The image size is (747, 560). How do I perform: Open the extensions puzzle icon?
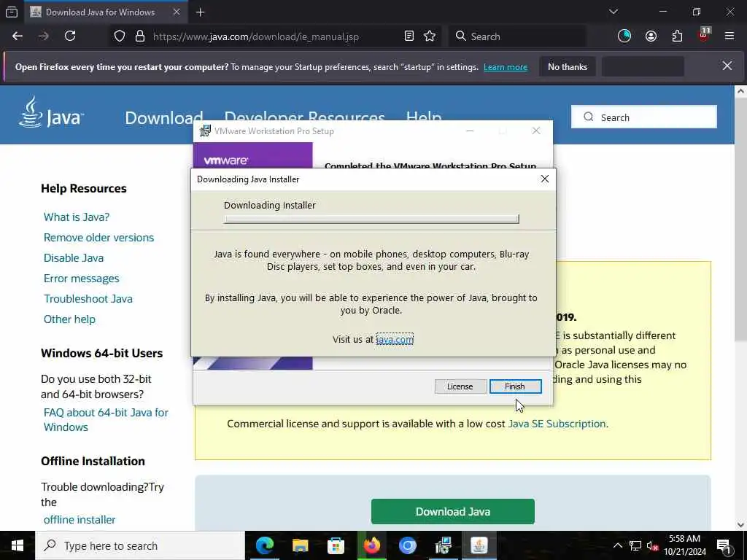(x=677, y=36)
